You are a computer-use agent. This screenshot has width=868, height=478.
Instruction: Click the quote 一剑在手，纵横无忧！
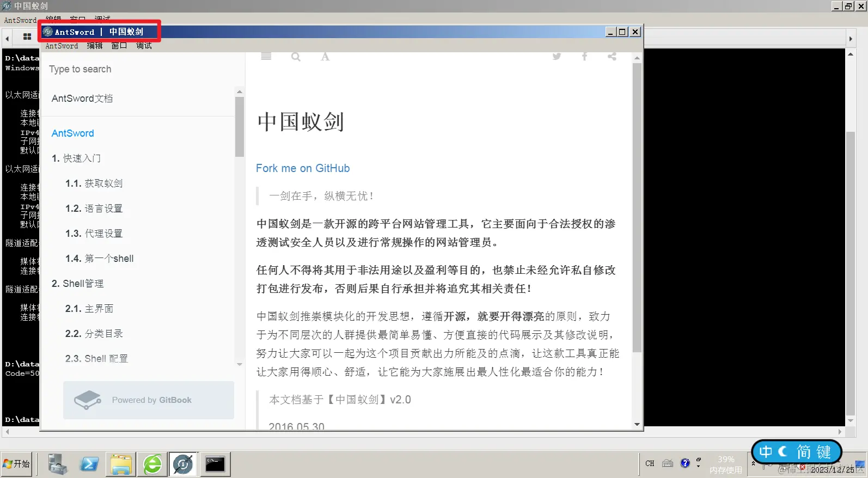coord(321,196)
